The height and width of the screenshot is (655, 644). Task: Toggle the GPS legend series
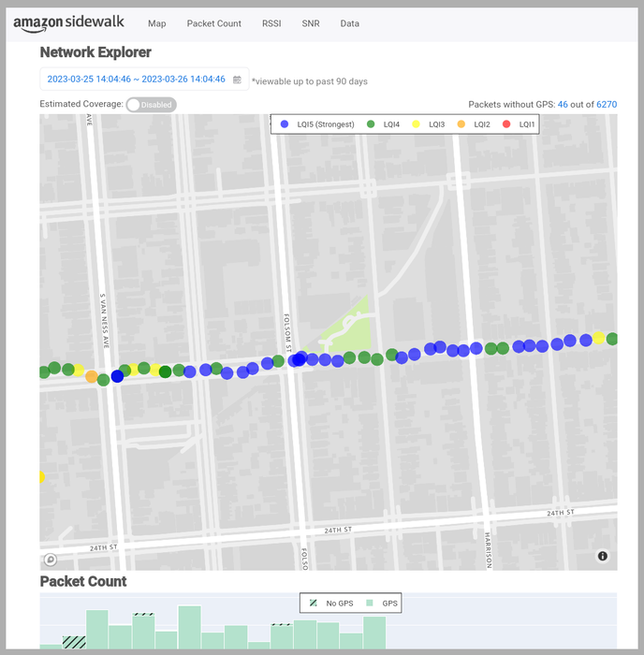point(370,604)
